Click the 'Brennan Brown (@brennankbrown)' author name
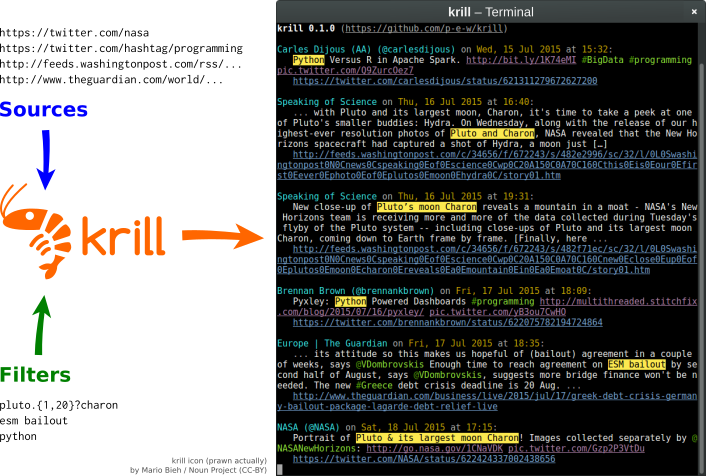Image resolution: width=706 pixels, height=476 pixels. coord(356,291)
